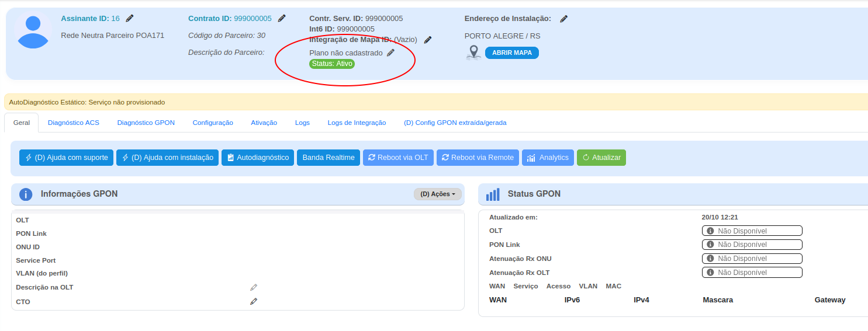Viewport: 868px width, 331px height.
Task: Run Autodiagnóstico from the toolbar
Action: pyautogui.click(x=258, y=158)
